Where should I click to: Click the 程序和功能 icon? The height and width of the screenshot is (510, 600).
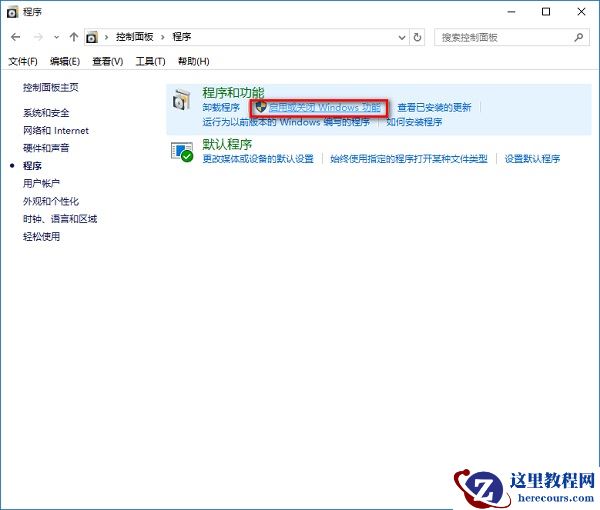pyautogui.click(x=181, y=100)
